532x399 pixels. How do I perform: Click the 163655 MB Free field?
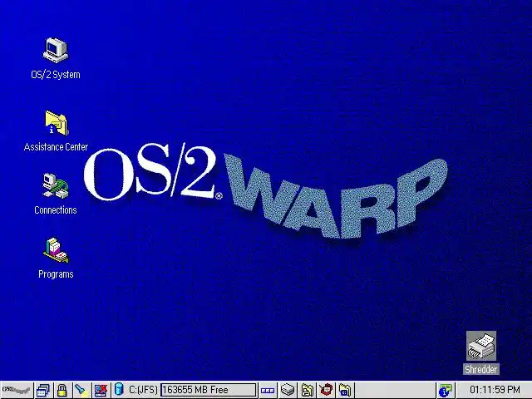[x=209, y=390]
